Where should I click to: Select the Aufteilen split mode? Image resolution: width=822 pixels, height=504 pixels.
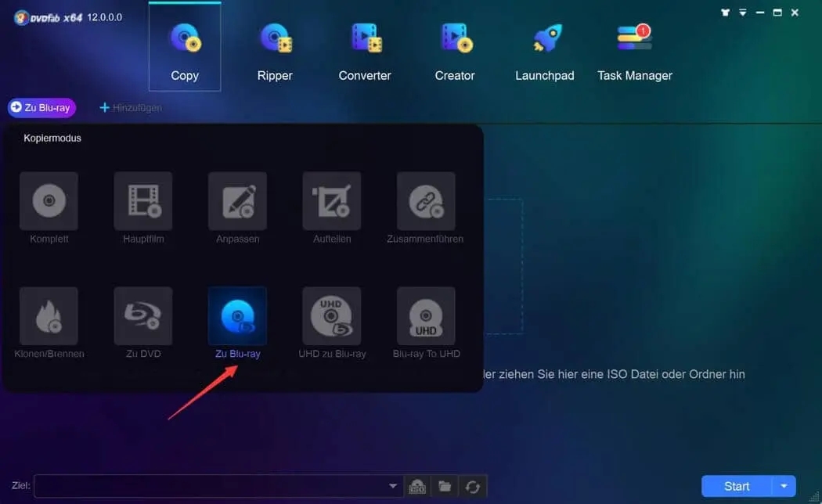pos(332,201)
